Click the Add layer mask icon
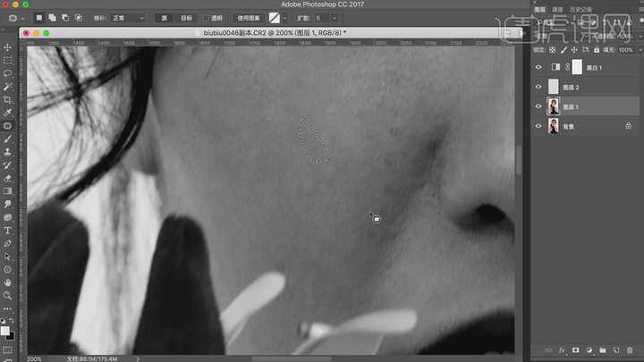The image size is (644, 362). (x=575, y=350)
